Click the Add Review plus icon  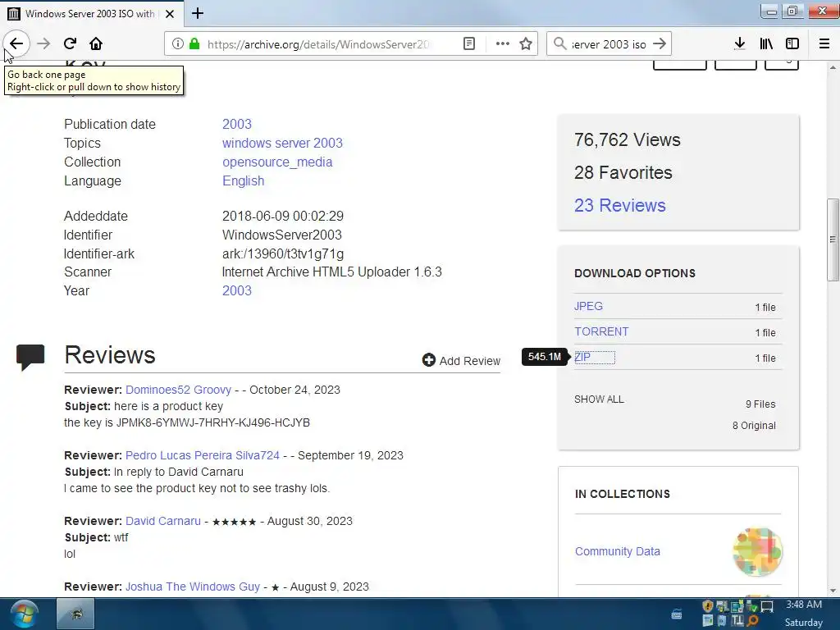click(428, 360)
